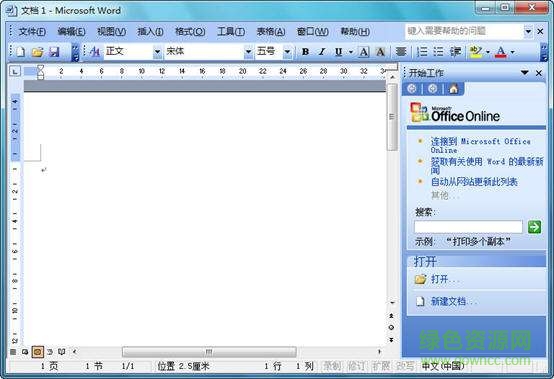554x379 pixels.
Task: Switch to Reading Layout view icon
Action: [x=61, y=352]
